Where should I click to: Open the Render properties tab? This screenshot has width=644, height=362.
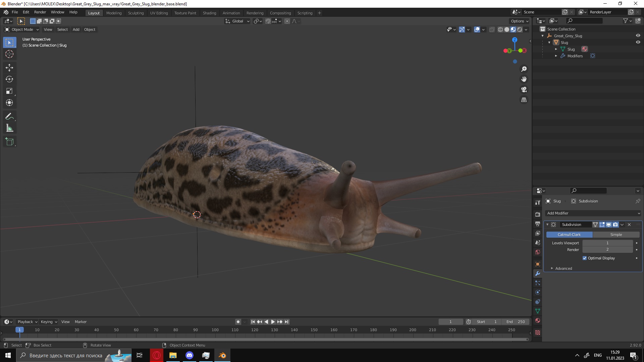click(538, 214)
